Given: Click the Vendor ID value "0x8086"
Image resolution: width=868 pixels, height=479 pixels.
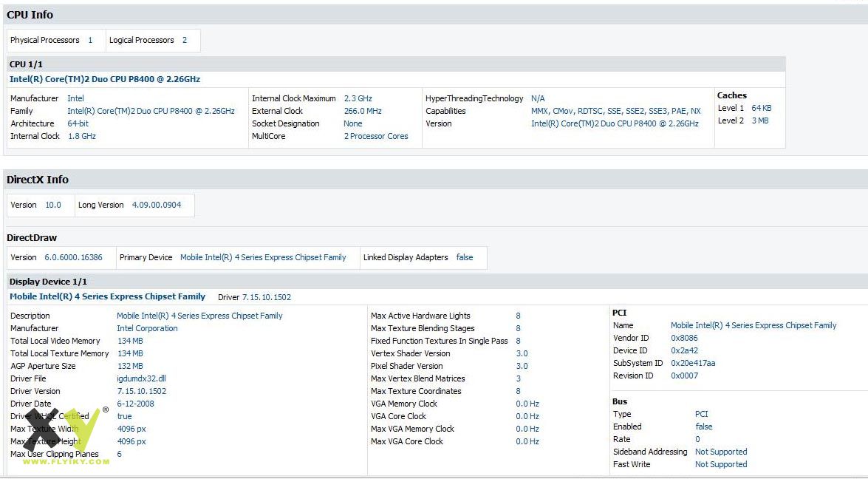Looking at the screenshot, I should [684, 339].
